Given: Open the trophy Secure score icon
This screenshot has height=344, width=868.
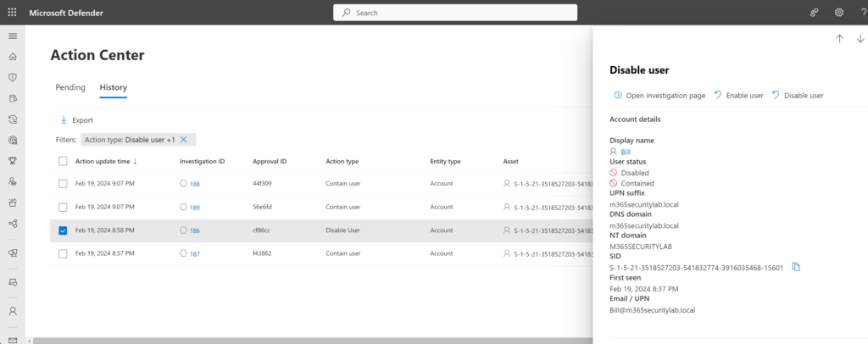Looking at the screenshot, I should click(13, 160).
